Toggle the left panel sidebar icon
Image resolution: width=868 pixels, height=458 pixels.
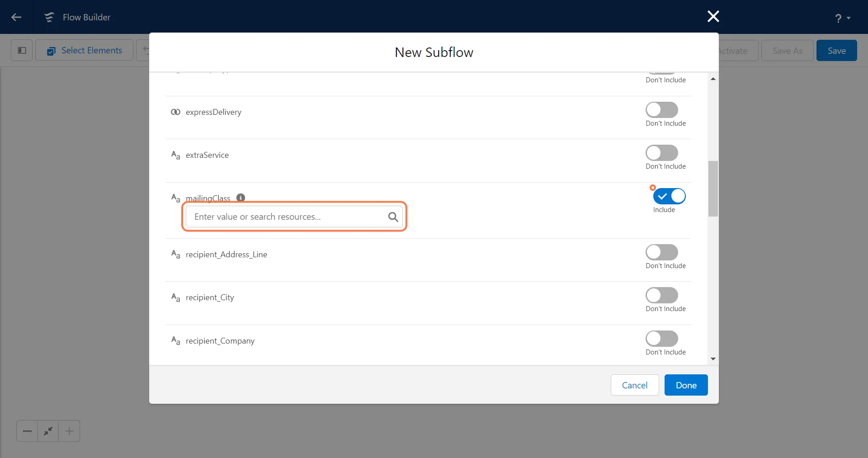click(x=22, y=50)
